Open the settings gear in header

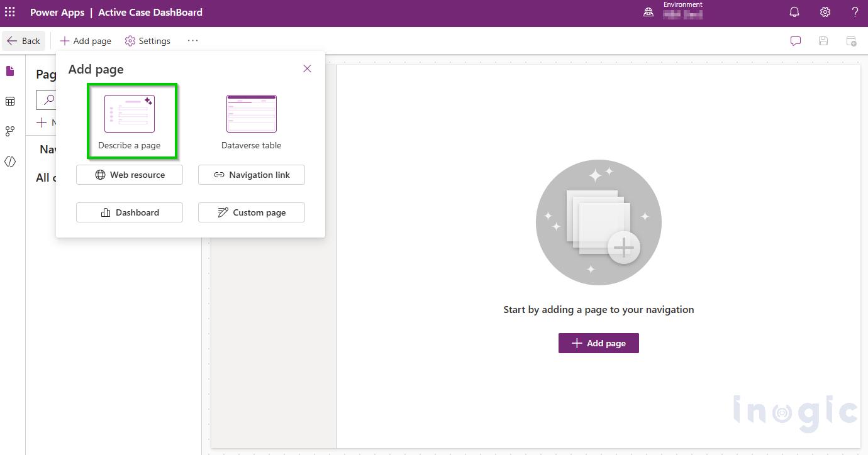pyautogui.click(x=825, y=12)
